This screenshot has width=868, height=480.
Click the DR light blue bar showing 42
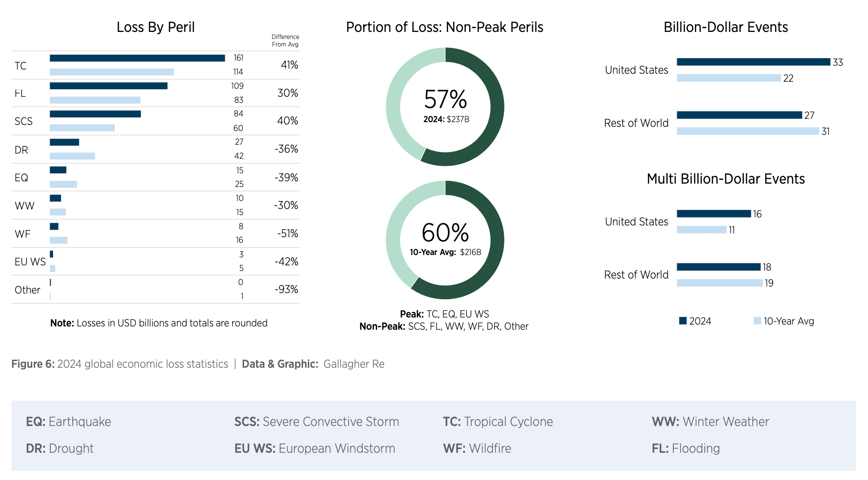(x=72, y=156)
